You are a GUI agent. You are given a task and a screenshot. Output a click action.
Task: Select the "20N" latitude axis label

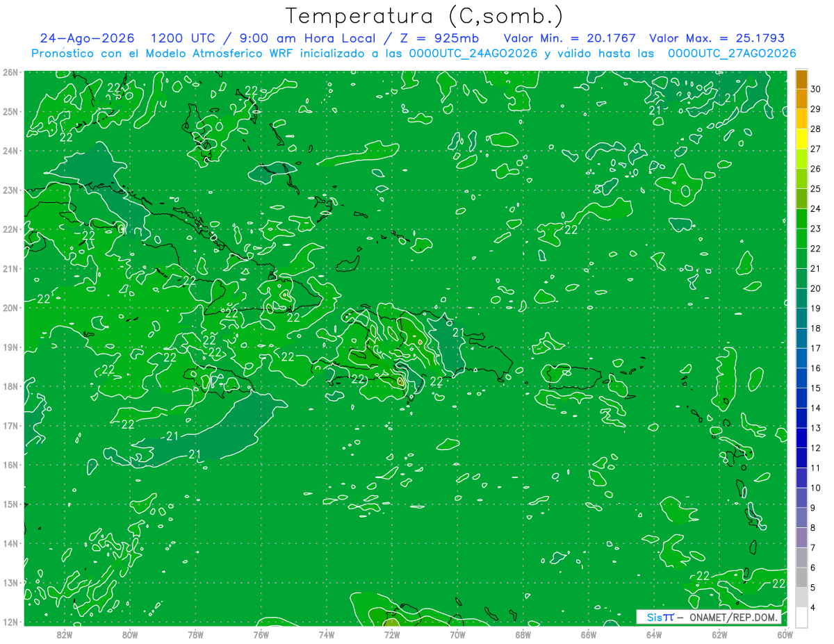coord(10,308)
